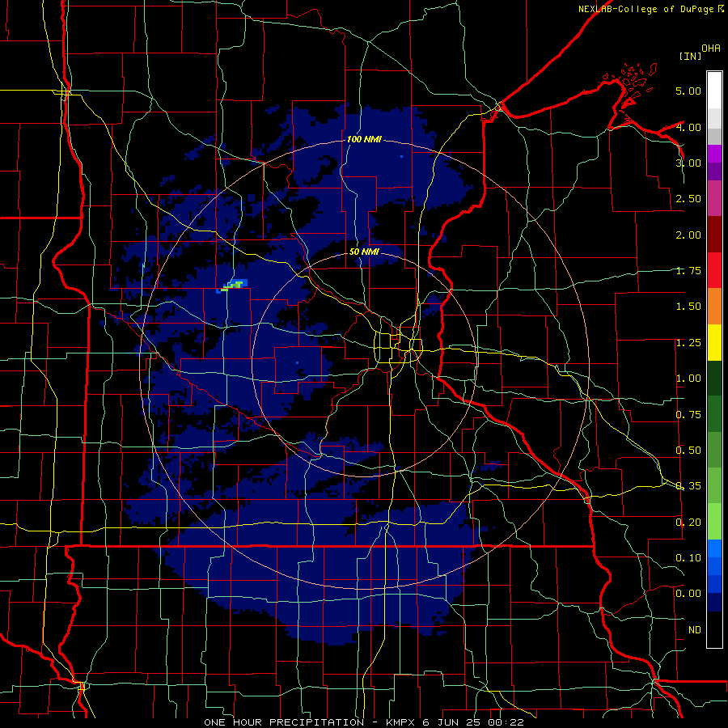Click the 2.00 scale value
Screen dimensions: 728x728
click(x=688, y=235)
